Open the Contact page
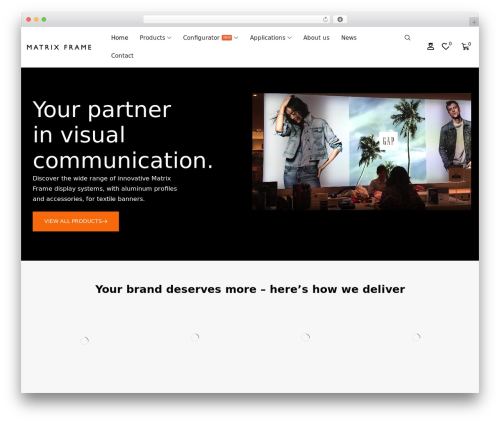 click(122, 56)
